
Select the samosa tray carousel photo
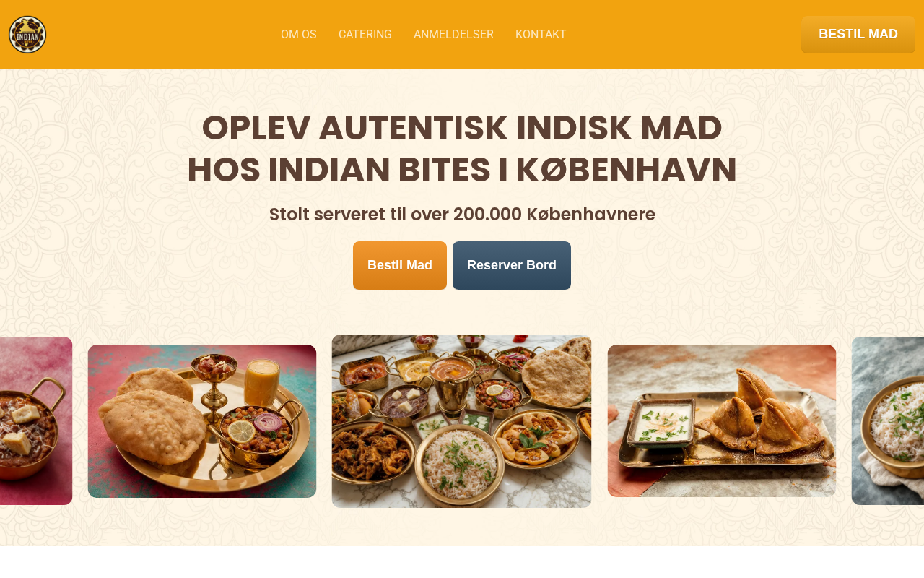[722, 420]
